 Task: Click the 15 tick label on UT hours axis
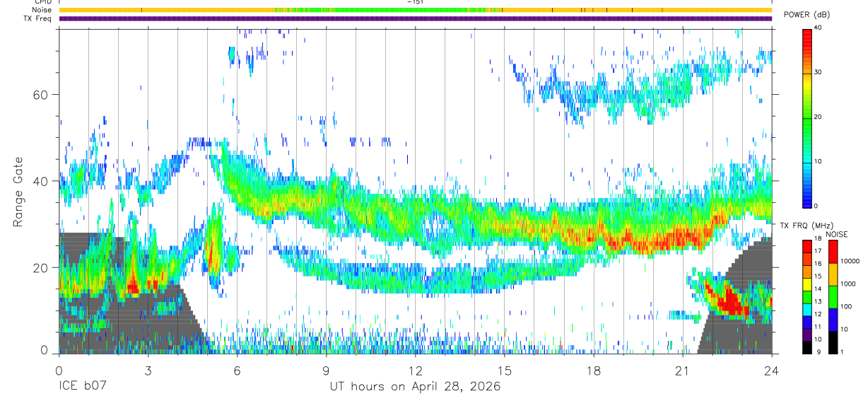(505, 370)
